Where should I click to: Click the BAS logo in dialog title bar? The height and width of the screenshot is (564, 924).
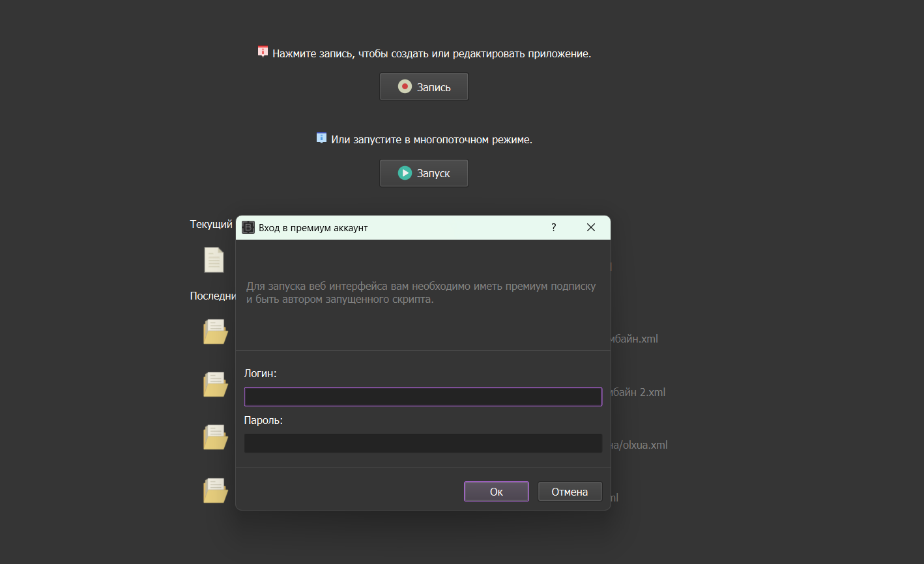point(248,227)
